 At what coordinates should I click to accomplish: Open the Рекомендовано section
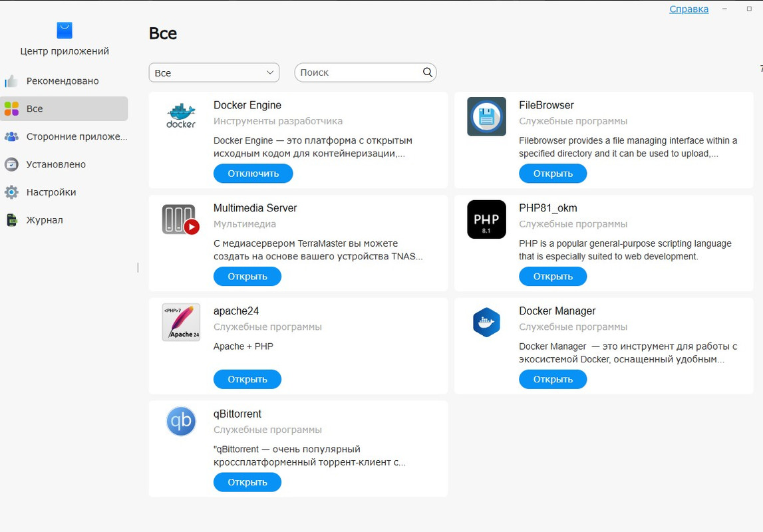pos(64,80)
